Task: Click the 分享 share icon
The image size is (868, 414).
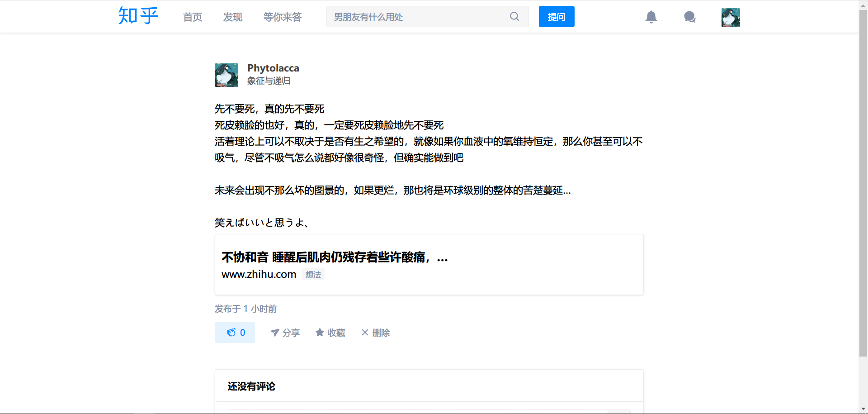Action: [275, 333]
